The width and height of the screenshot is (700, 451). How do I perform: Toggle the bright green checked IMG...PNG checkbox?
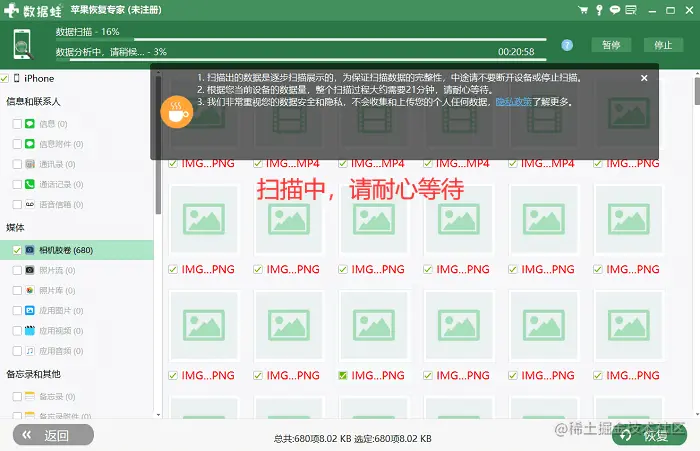[343, 376]
